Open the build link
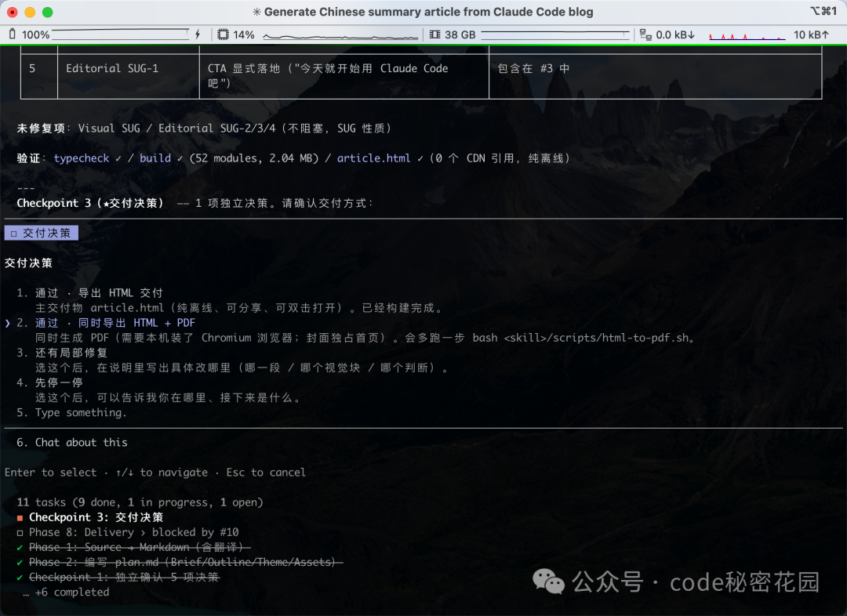Viewport: 847px width, 616px height. pyautogui.click(x=155, y=158)
